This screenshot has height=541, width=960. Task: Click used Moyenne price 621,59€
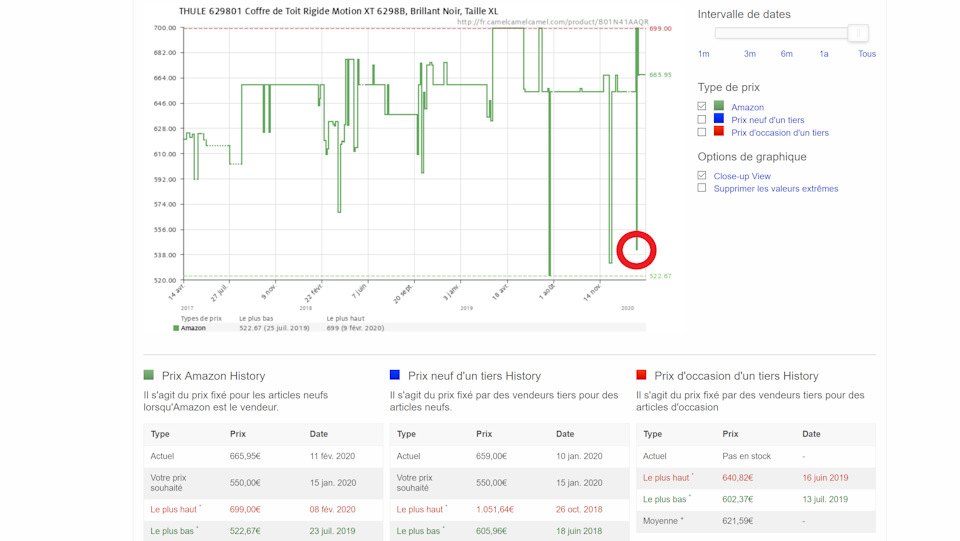tap(737, 521)
